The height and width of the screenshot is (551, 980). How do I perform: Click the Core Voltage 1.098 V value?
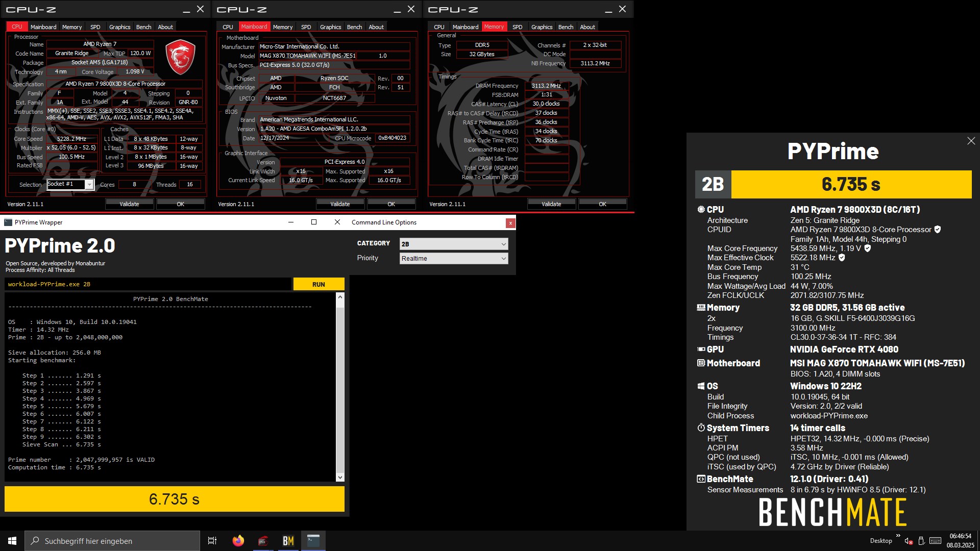(135, 72)
